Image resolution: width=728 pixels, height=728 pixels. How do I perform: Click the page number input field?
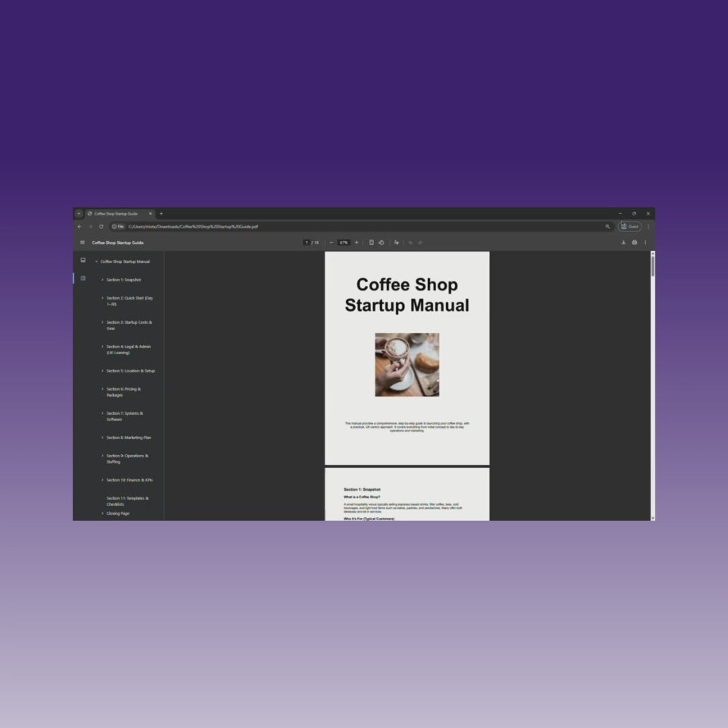pos(307,242)
